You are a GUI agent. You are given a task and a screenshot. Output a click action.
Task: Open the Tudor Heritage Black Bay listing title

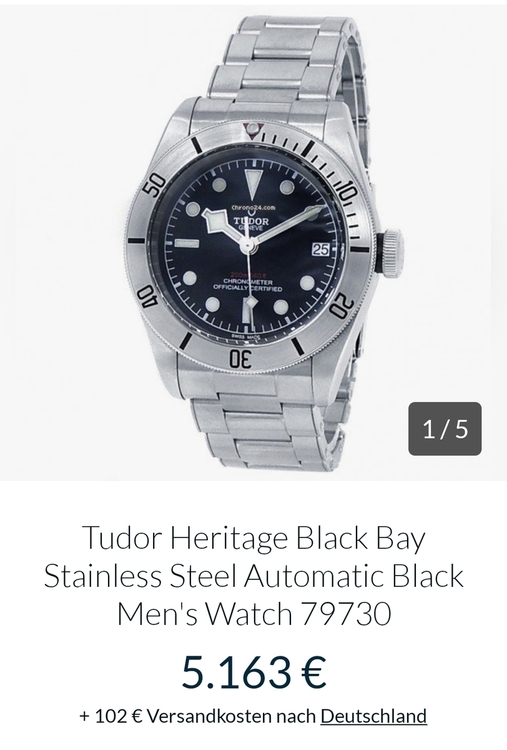click(254, 575)
